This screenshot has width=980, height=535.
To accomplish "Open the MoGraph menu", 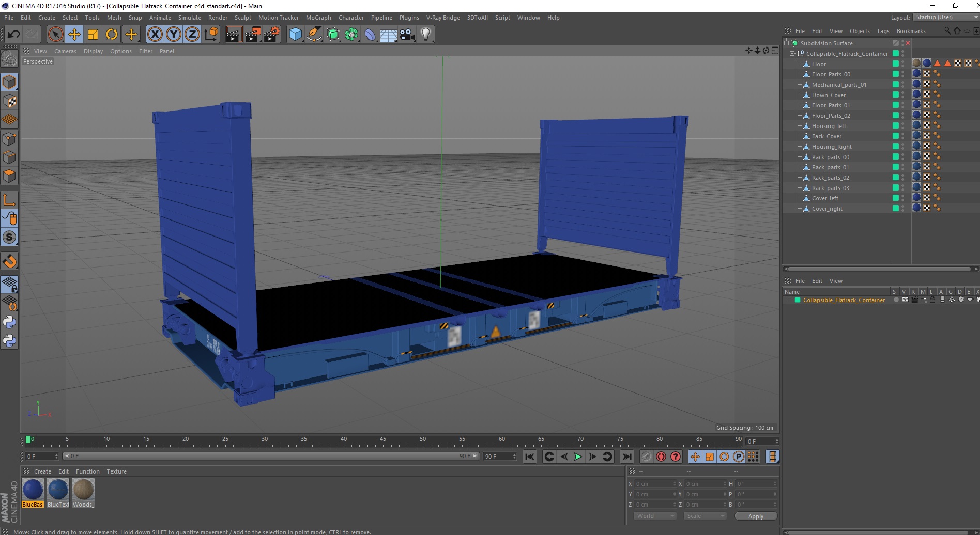I will coord(318,18).
